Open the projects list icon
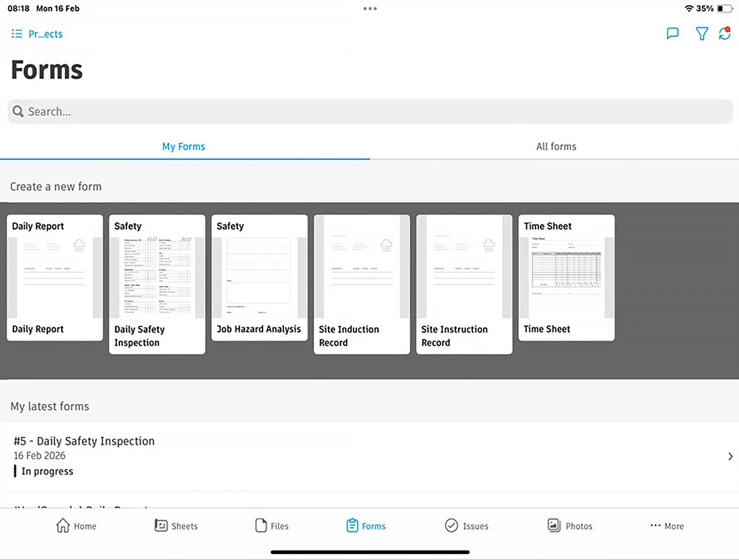 point(17,34)
